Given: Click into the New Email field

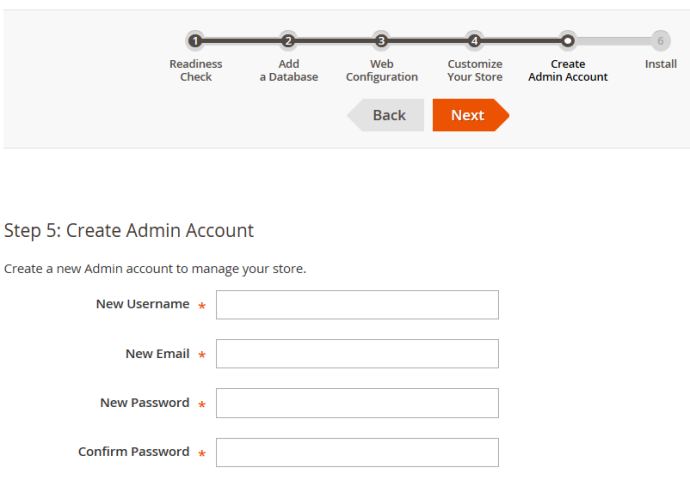Looking at the screenshot, I should [x=357, y=354].
